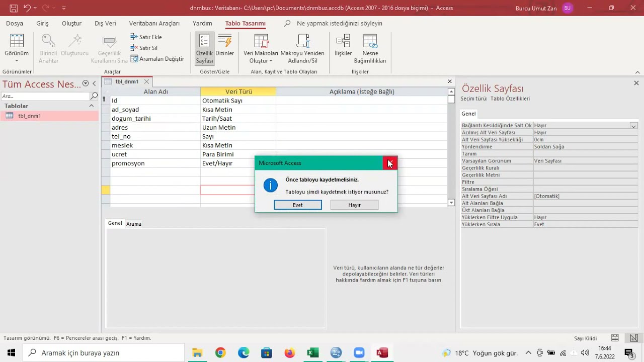The image size is (644, 362).
Task: Close the table design window pane
Action: [x=450, y=81]
